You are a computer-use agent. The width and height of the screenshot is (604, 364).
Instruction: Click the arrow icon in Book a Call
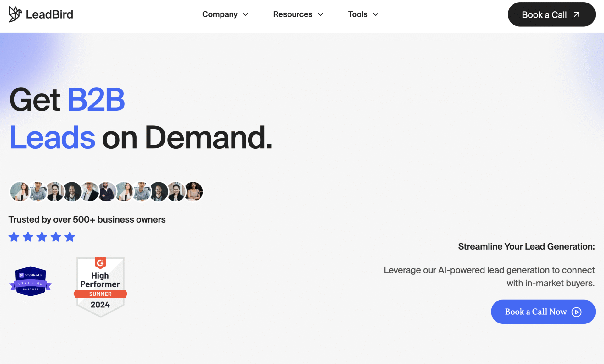[577, 14]
